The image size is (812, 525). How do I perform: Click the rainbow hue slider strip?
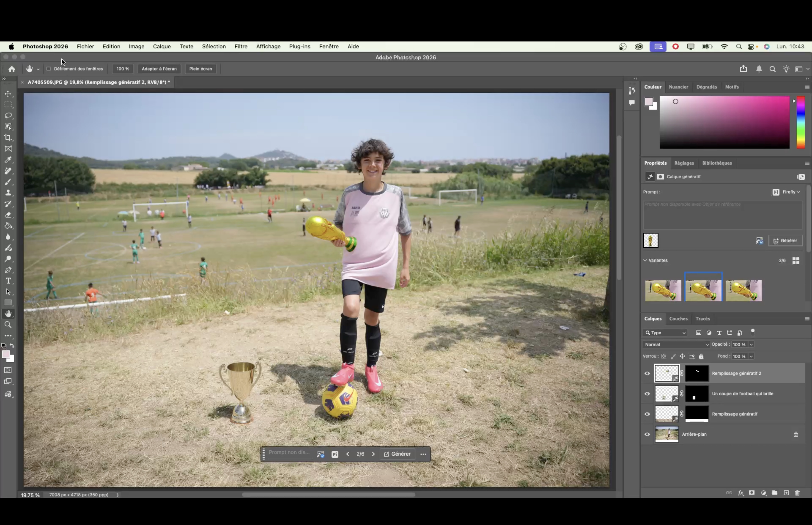tap(801, 122)
